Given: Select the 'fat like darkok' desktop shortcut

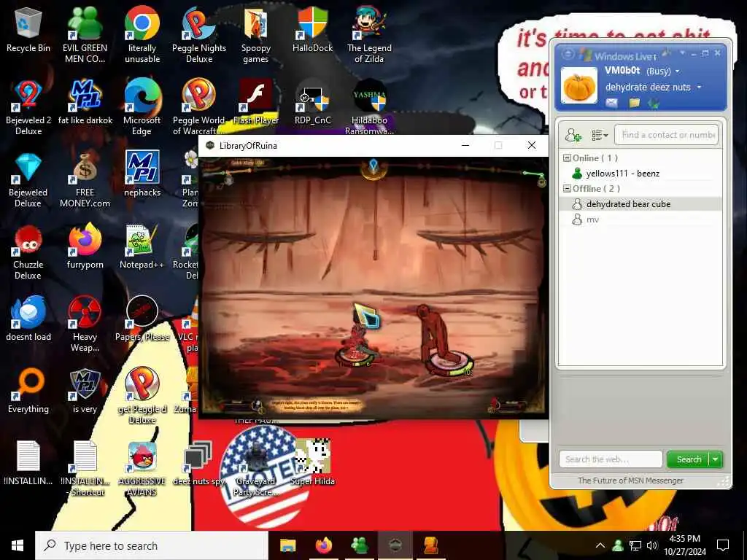Looking at the screenshot, I should click(85, 102).
